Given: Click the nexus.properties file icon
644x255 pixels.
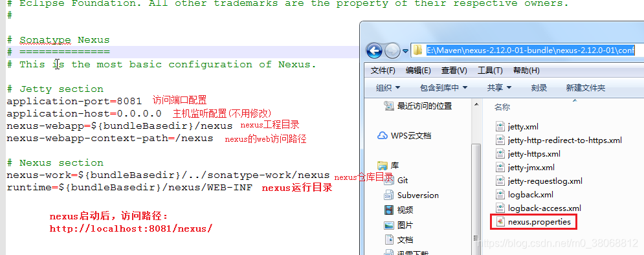Looking at the screenshot, I should (500, 222).
